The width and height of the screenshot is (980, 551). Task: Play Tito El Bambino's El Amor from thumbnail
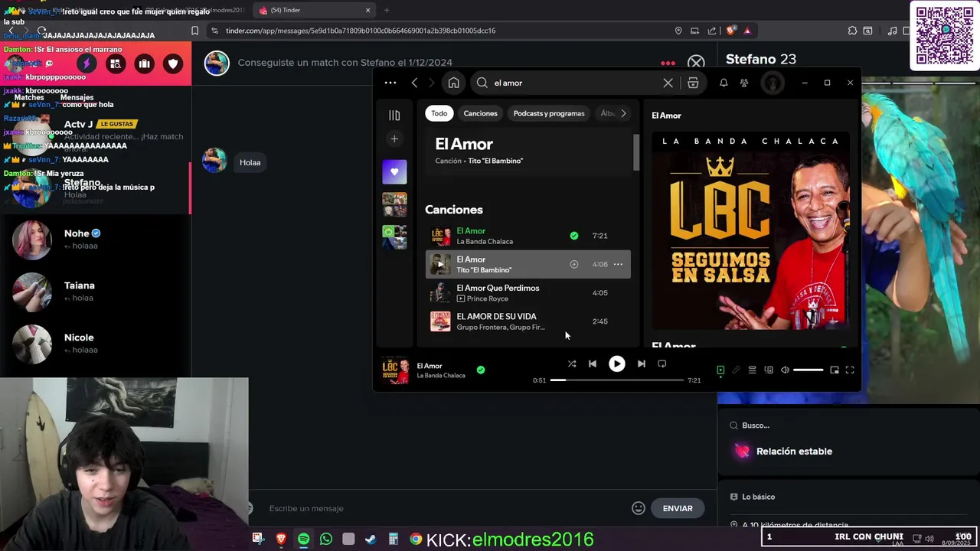440,264
